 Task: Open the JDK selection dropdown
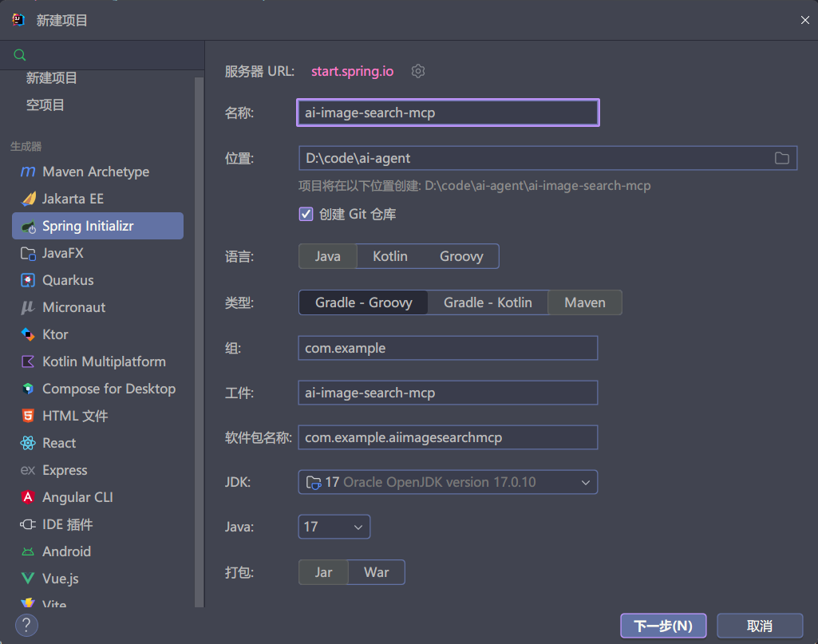tap(448, 482)
